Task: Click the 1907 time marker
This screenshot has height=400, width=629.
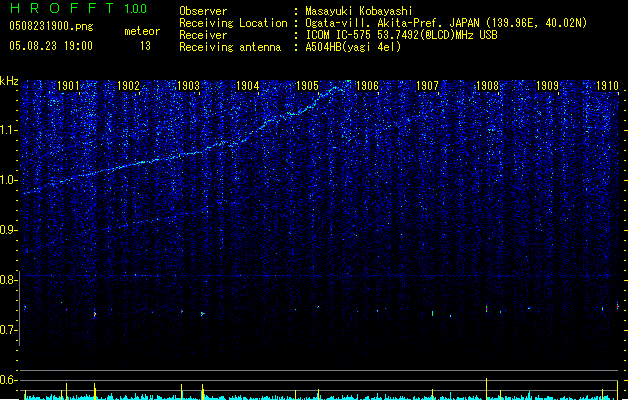Action: coord(427,85)
